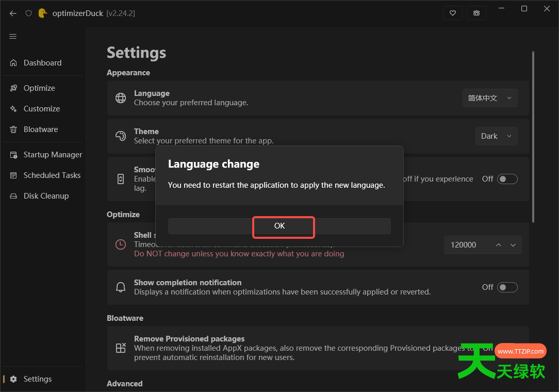Click the Remove Provisioned packages title
The width and height of the screenshot is (559, 392).
click(189, 339)
